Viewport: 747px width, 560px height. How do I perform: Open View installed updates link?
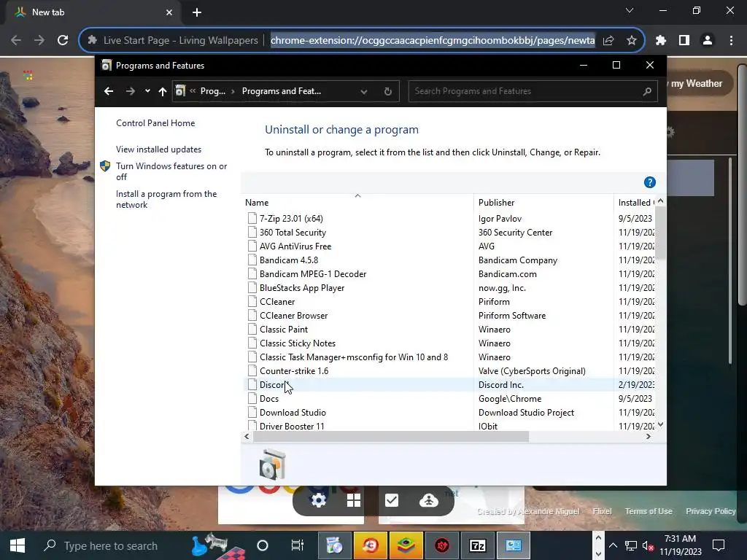click(x=158, y=149)
